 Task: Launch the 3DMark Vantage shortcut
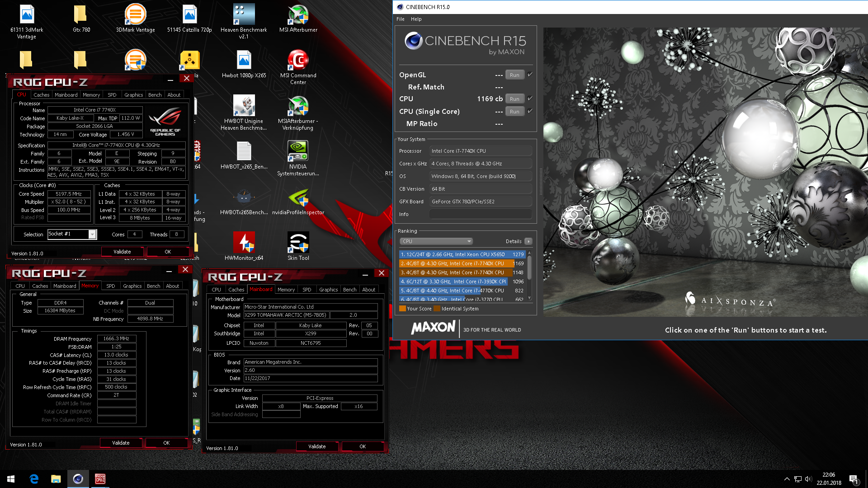pos(135,19)
